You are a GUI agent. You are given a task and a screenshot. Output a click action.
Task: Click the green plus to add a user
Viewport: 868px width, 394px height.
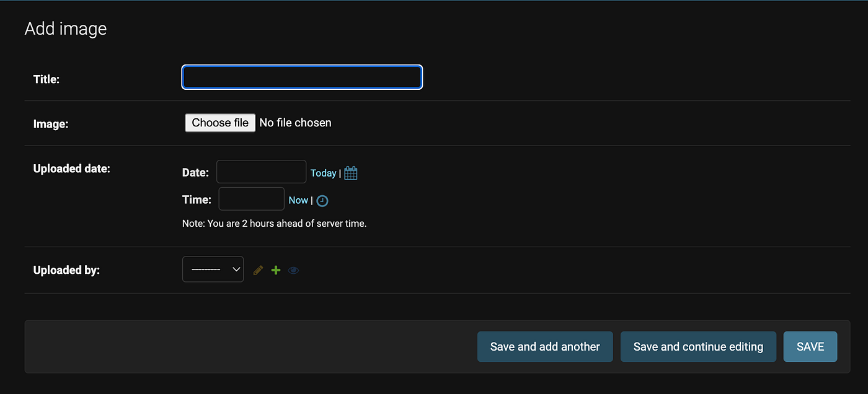pyautogui.click(x=275, y=269)
